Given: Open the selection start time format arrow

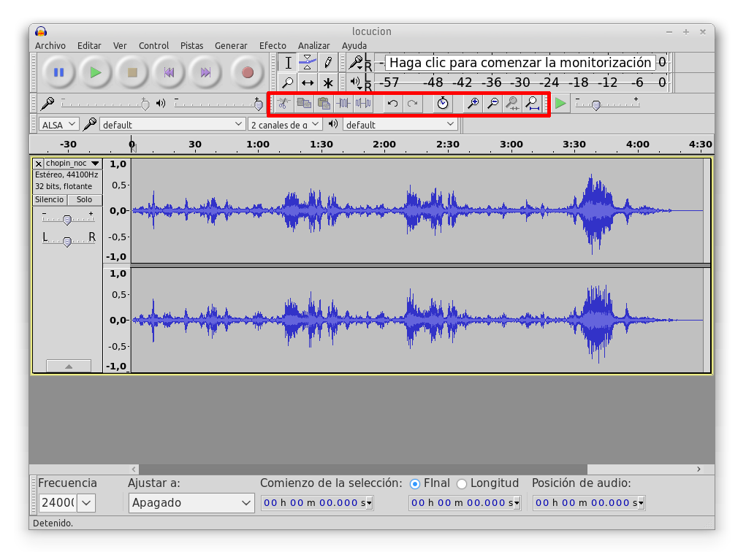Looking at the screenshot, I should [369, 503].
